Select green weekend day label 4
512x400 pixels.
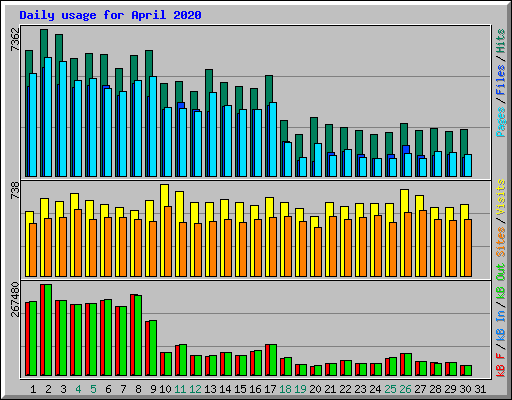78,389
